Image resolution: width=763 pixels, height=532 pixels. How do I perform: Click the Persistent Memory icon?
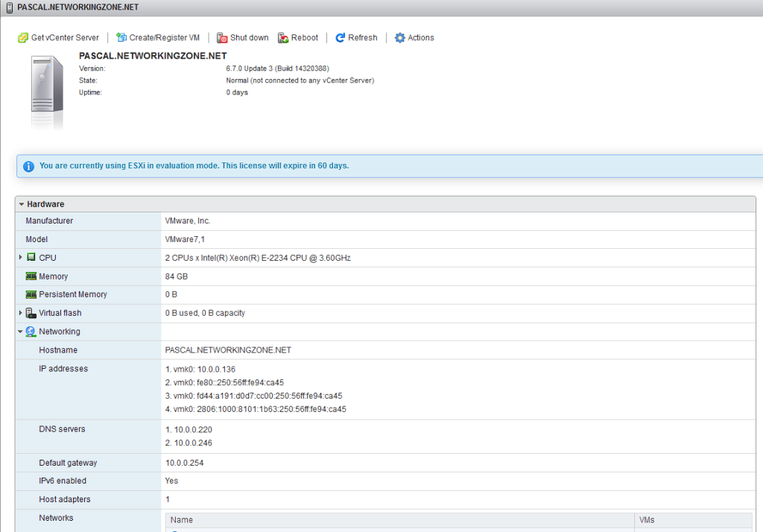coord(31,295)
